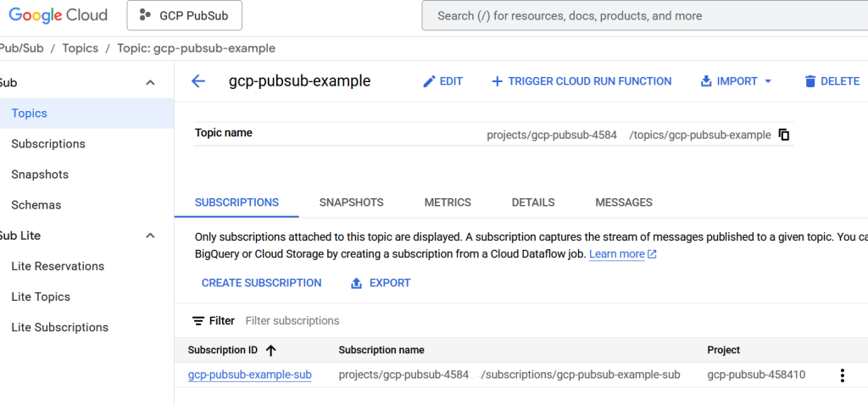Open the gcp-pubsub-example-sub subscription link

pos(249,374)
